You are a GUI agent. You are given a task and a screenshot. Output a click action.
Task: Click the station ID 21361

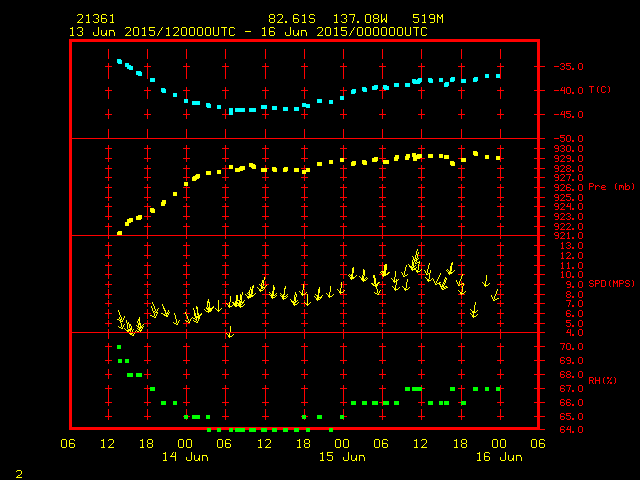coord(95,19)
